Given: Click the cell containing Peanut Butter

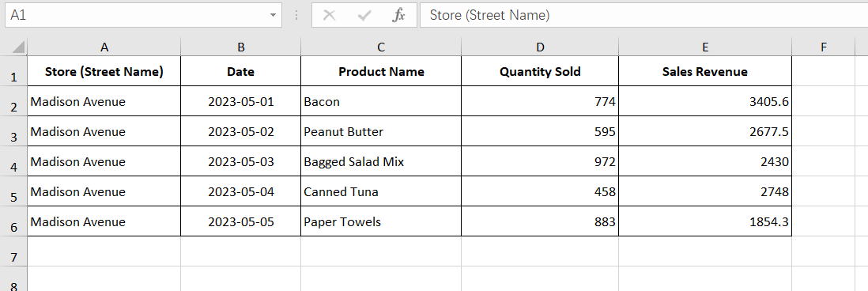Looking at the screenshot, I should [381, 131].
